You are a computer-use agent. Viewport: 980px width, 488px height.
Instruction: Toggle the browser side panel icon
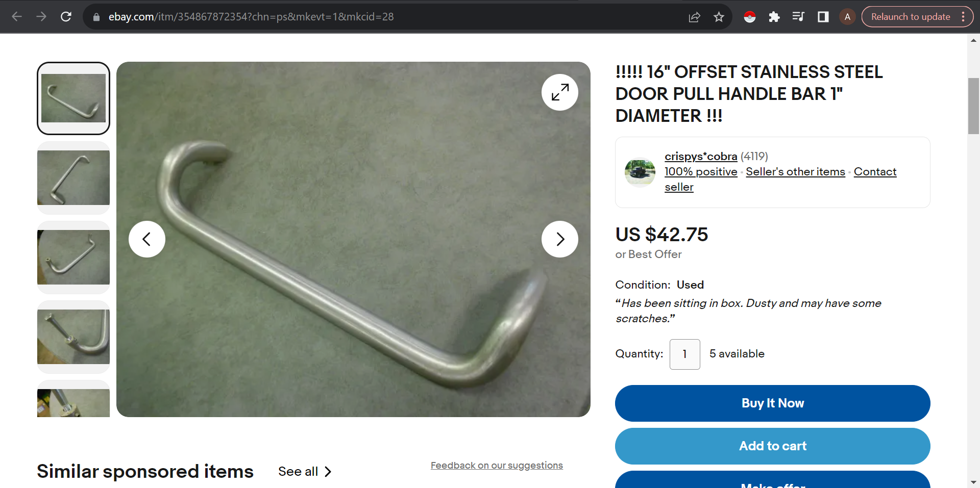(x=823, y=17)
